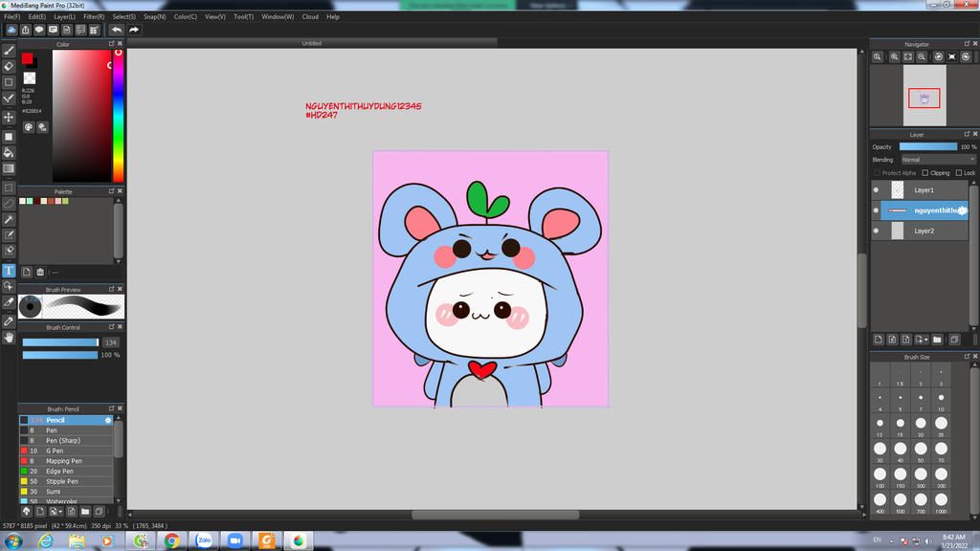This screenshot has height=551, width=980.
Task: Choose brush size 100 preset
Action: (x=880, y=474)
